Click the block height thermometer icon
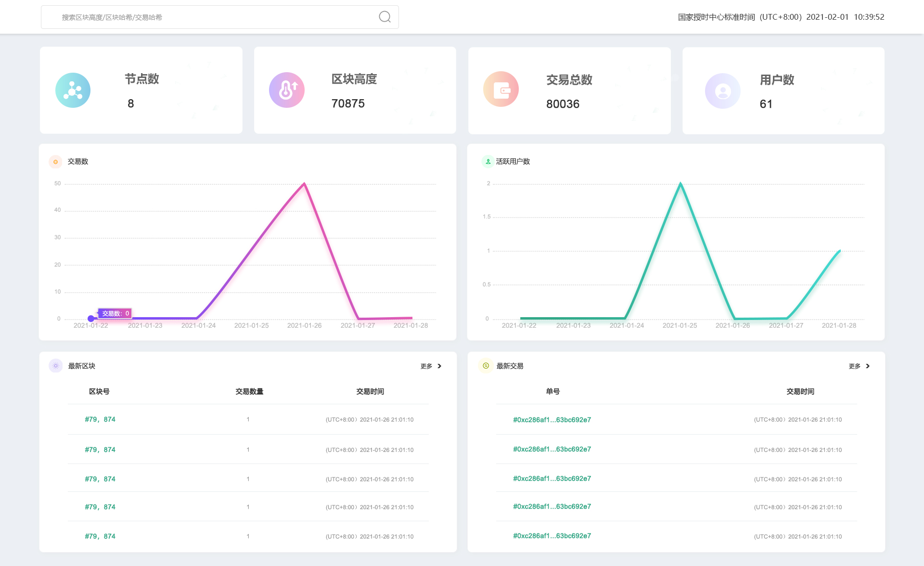This screenshot has height=566, width=924. coord(287,90)
